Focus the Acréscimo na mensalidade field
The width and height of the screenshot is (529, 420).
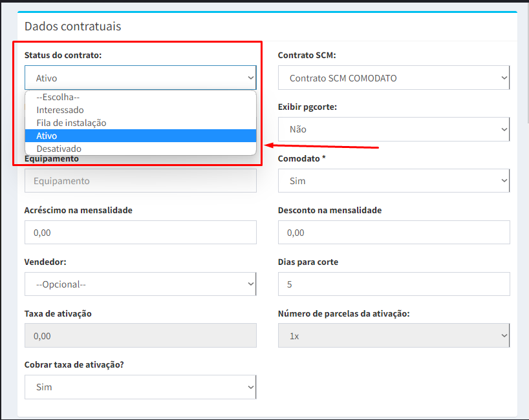(x=140, y=233)
